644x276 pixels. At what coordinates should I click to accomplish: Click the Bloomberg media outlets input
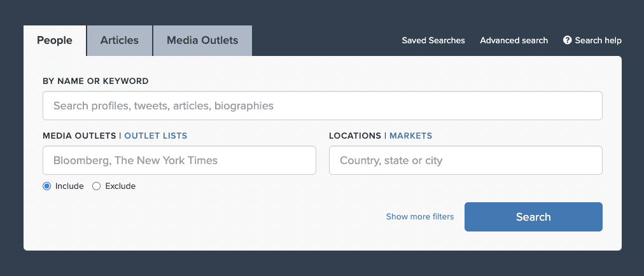click(x=179, y=160)
